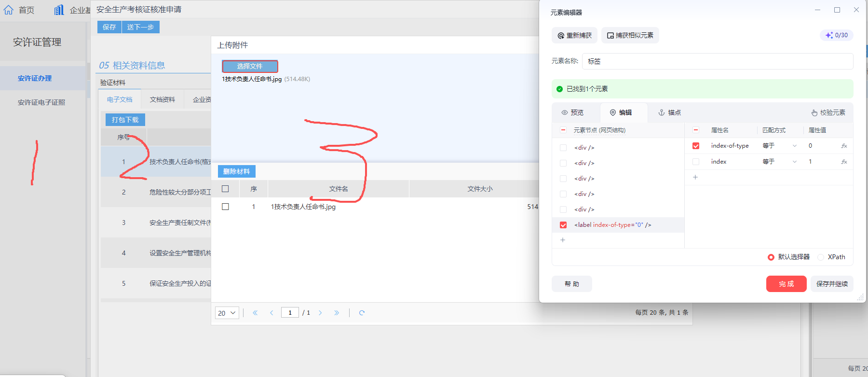Click 送下一步 button

pos(140,27)
